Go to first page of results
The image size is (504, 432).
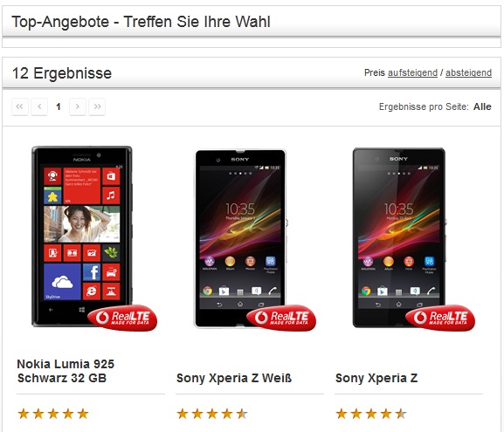point(20,106)
